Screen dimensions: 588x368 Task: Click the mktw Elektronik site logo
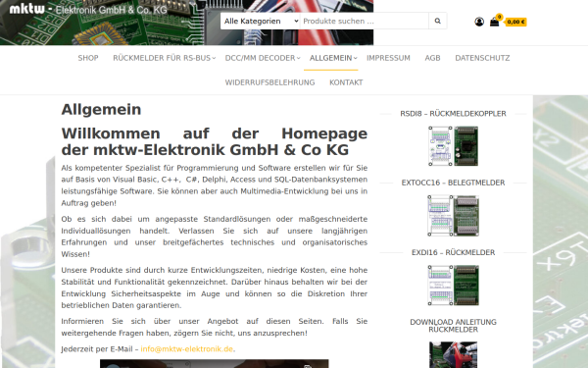[88, 9]
